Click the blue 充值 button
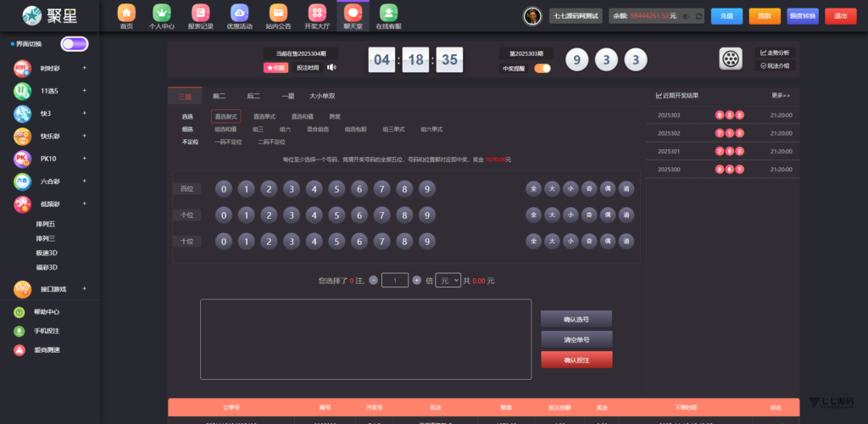Image resolution: width=868 pixels, height=424 pixels. (x=726, y=16)
